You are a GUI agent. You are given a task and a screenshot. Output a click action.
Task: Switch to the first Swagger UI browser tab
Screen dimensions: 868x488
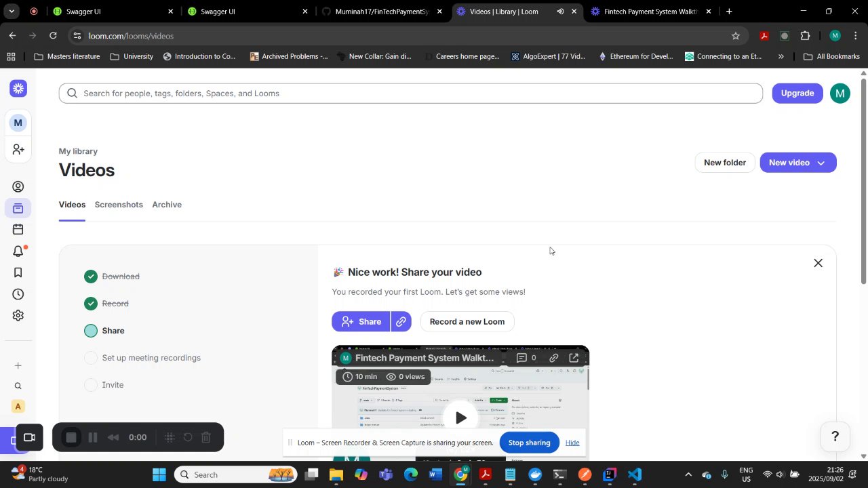pos(112,12)
